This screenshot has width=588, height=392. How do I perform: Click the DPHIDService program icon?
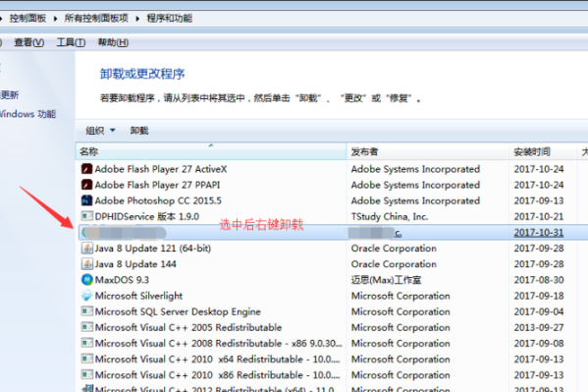[87, 216]
